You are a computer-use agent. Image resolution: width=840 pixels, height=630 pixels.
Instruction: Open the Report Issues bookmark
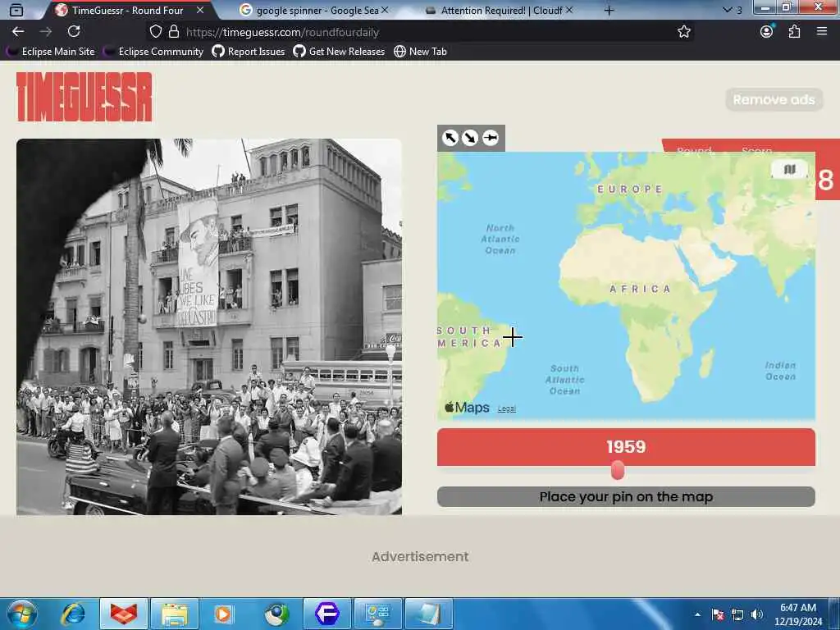click(x=249, y=52)
